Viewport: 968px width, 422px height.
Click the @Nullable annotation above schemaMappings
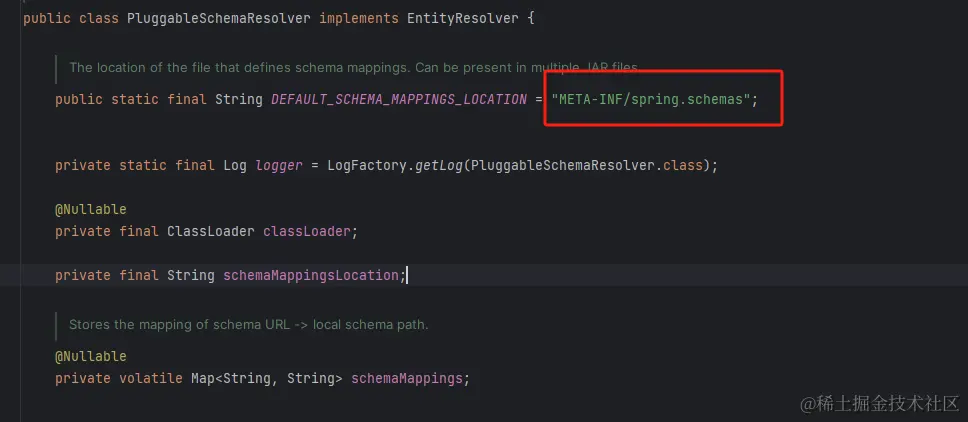tap(91, 357)
